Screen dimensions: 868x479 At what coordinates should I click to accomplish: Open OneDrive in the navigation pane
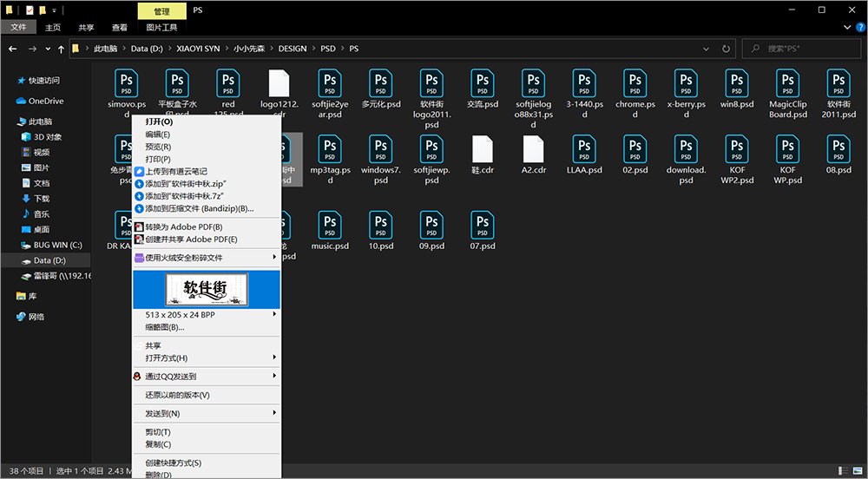click(45, 102)
